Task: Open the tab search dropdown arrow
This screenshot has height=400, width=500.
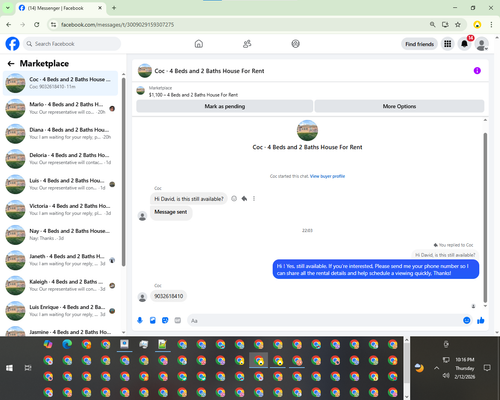Action: (x=8, y=8)
